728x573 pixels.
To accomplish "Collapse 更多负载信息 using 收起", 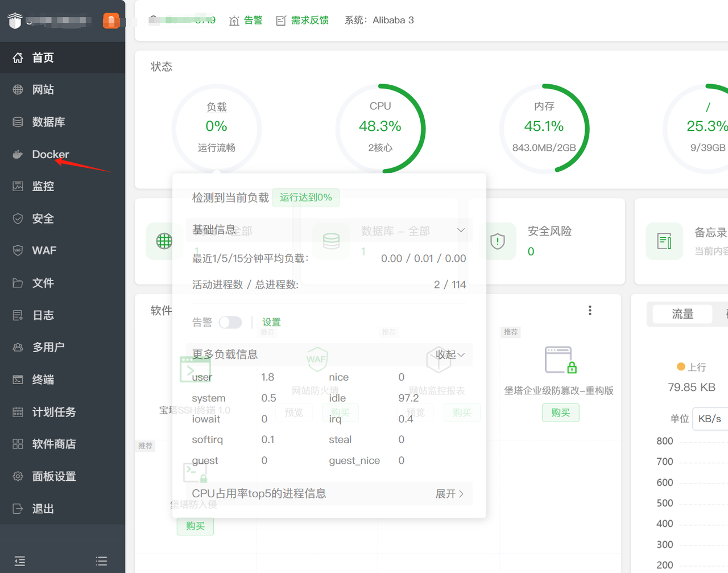I will (x=450, y=354).
